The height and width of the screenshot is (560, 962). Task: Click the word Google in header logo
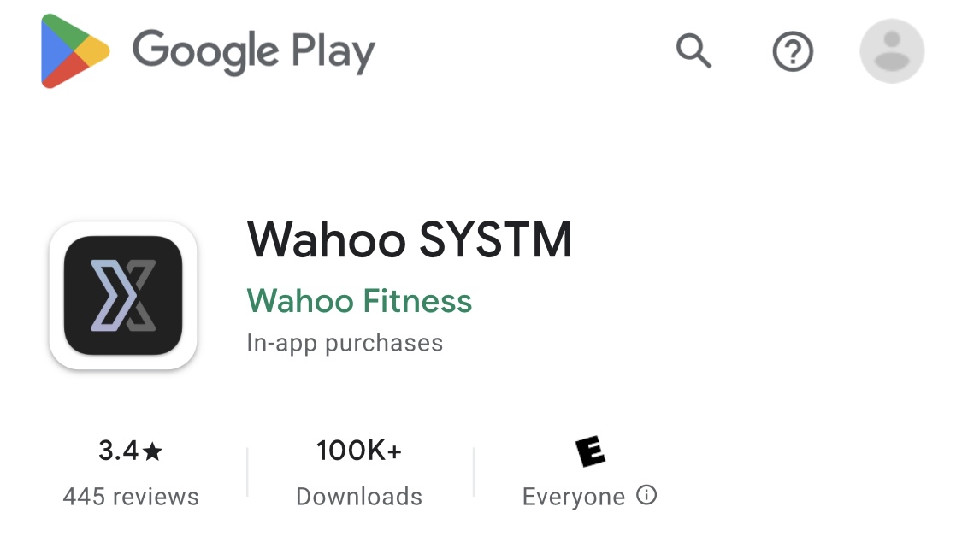pyautogui.click(x=205, y=51)
